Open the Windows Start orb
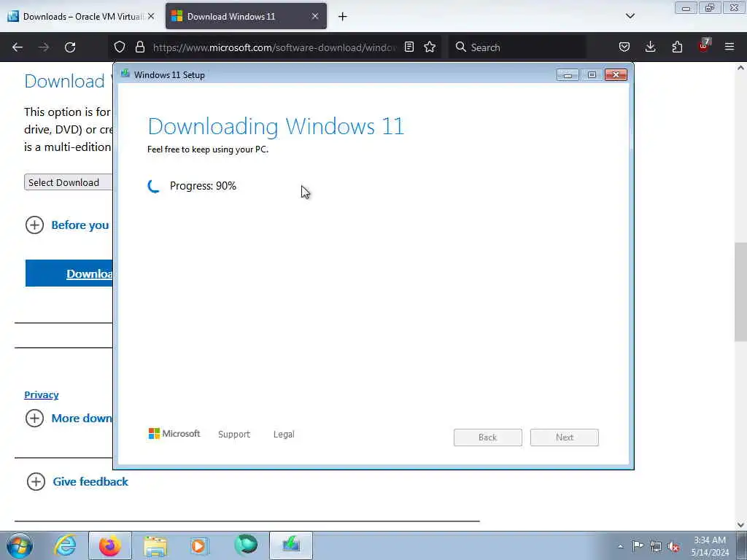747x560 pixels. 20,545
